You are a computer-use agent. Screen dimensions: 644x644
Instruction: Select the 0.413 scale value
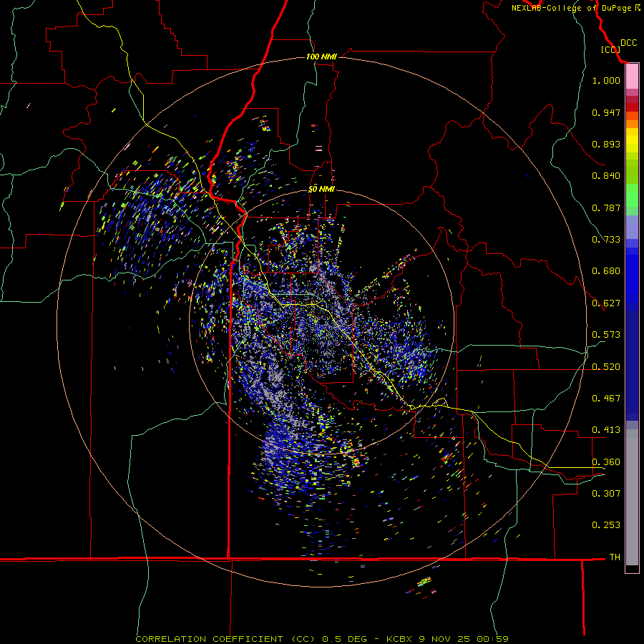[x=606, y=430]
